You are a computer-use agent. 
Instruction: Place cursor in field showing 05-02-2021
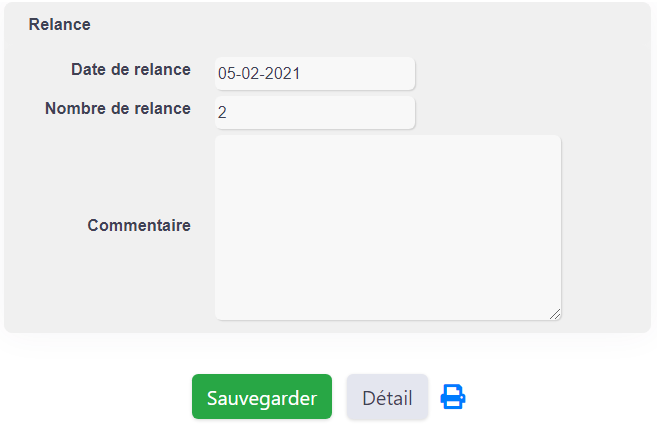pos(315,73)
